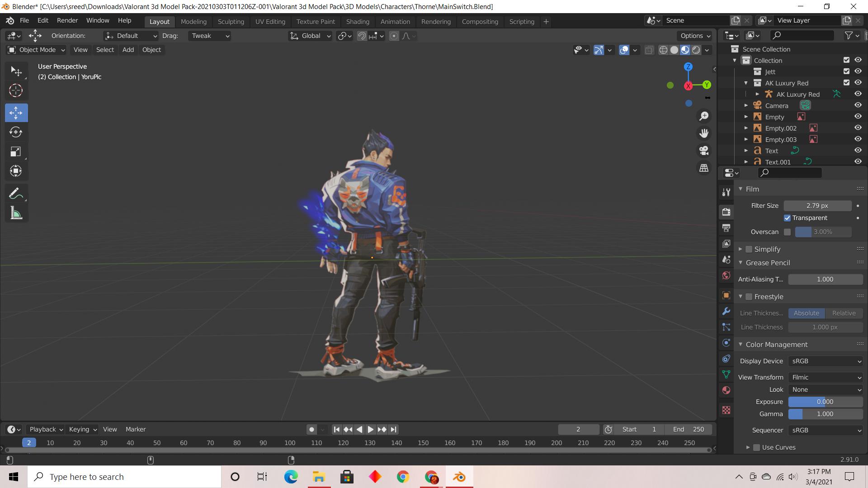This screenshot has width=868, height=488.
Task: Switch to orthographic grid view icon
Action: point(704,168)
